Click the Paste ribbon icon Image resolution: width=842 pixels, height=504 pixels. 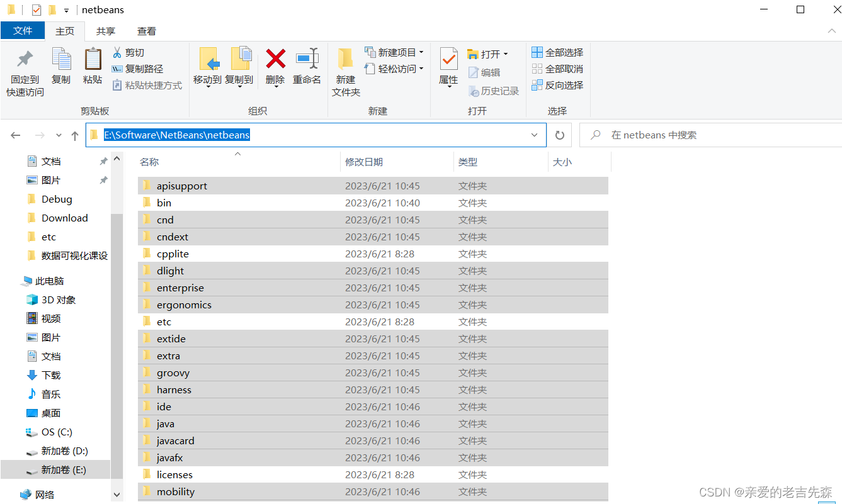[93, 66]
